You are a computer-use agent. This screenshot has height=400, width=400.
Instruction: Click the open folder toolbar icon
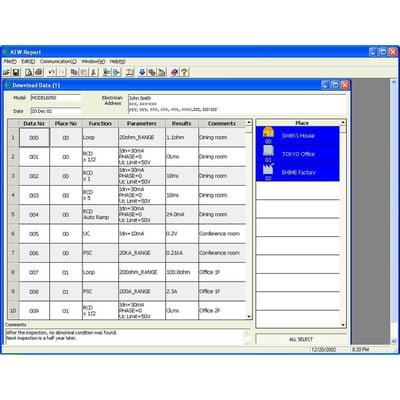click(6, 72)
